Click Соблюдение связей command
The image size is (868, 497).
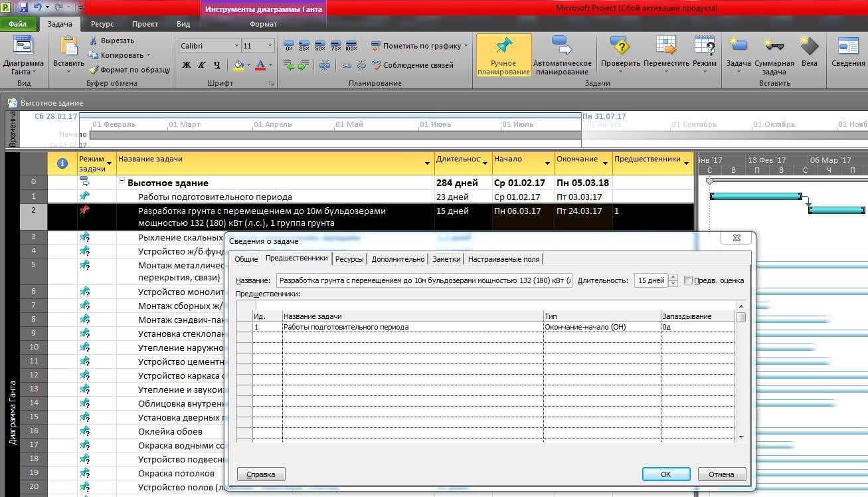tap(412, 65)
